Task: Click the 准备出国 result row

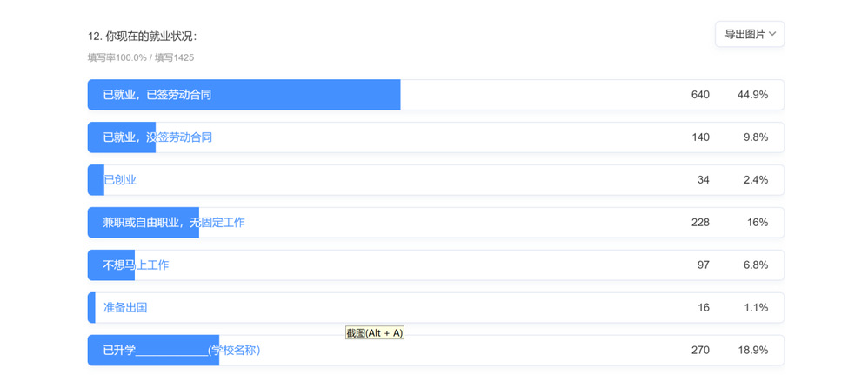Action: point(436,307)
